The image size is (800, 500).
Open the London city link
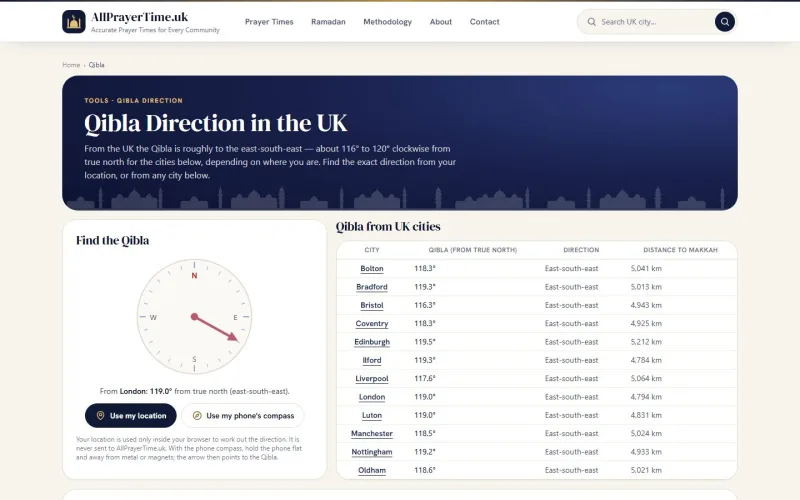tap(371, 397)
